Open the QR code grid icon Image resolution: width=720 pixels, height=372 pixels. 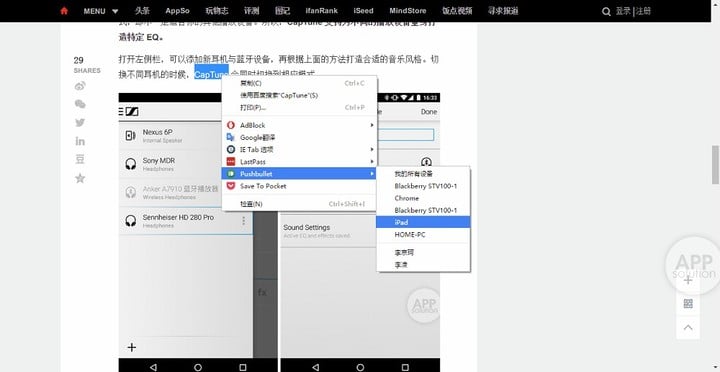click(688, 304)
